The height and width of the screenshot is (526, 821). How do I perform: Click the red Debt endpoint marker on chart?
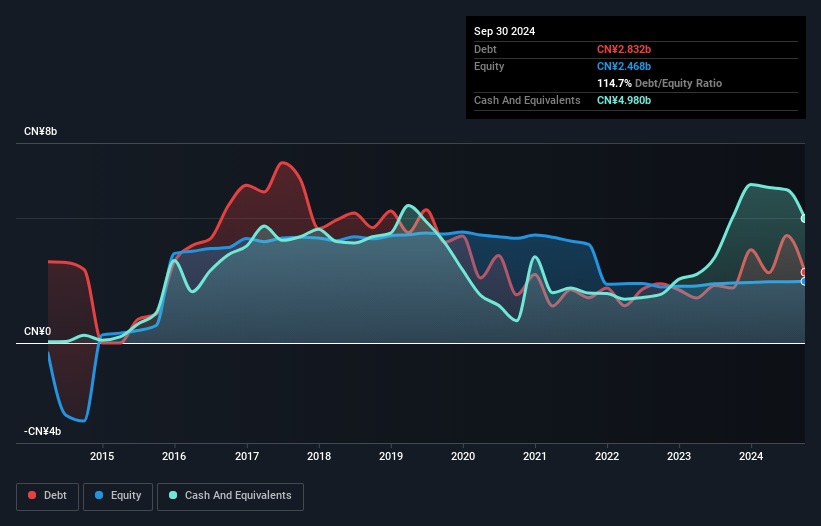click(x=805, y=272)
